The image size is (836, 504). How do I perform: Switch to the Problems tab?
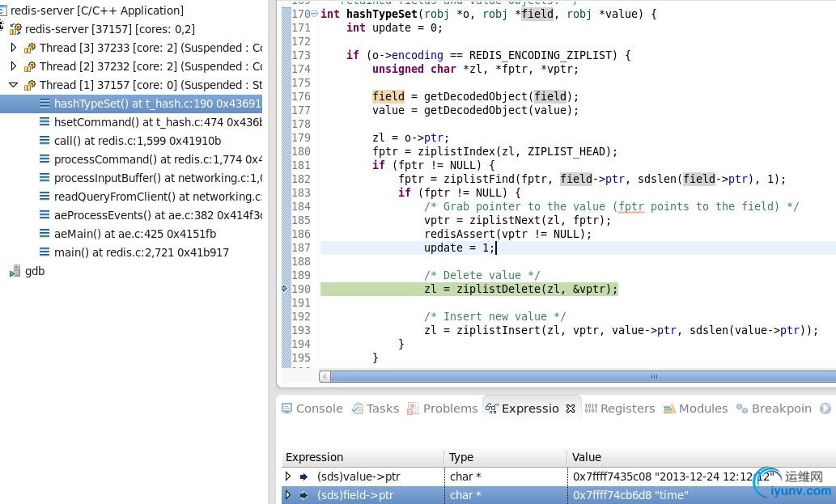(x=443, y=409)
